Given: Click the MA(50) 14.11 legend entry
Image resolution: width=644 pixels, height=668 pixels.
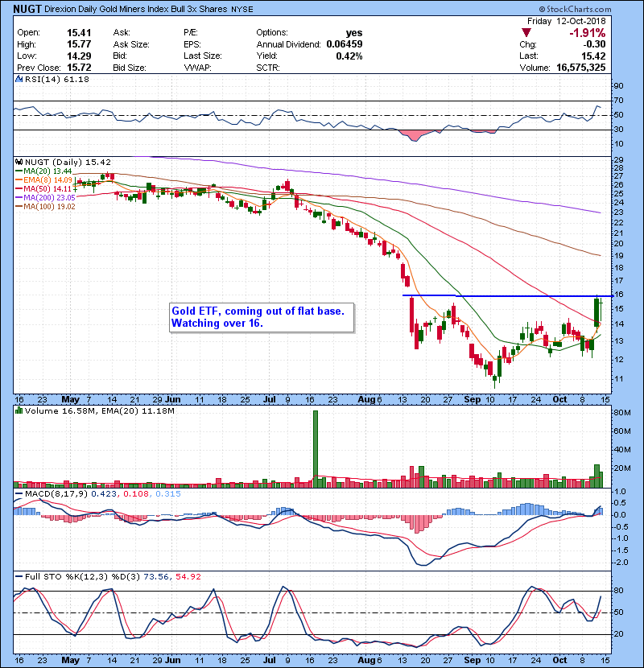Looking at the screenshot, I should 44,188.
